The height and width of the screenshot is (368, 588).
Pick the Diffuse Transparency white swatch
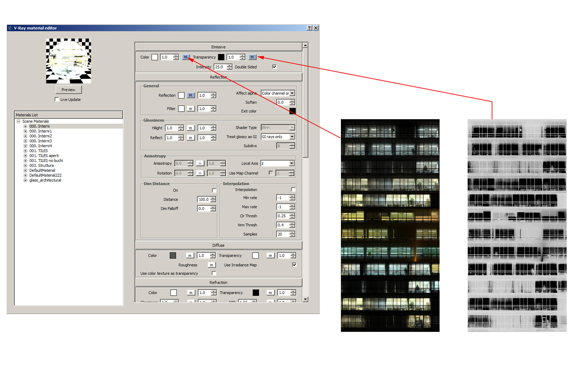255,255
